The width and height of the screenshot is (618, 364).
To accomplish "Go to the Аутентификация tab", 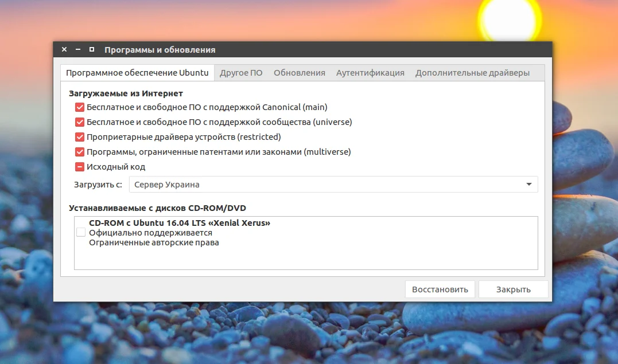I will click(x=370, y=73).
